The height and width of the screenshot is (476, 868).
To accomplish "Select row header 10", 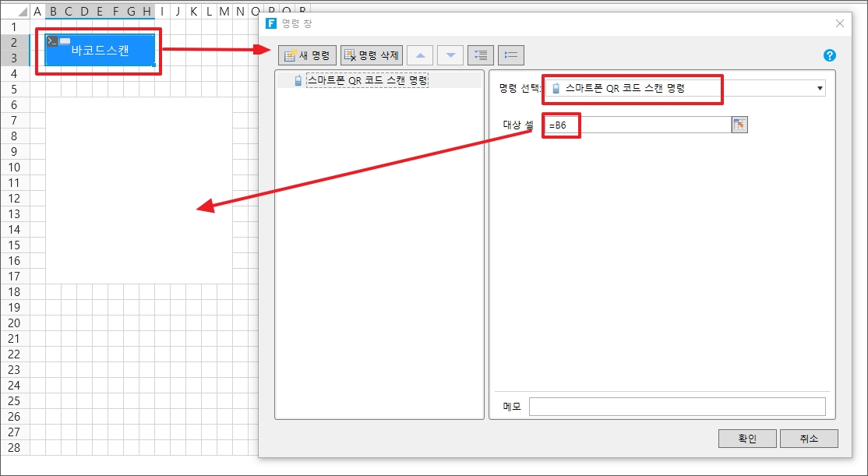I will point(14,167).
